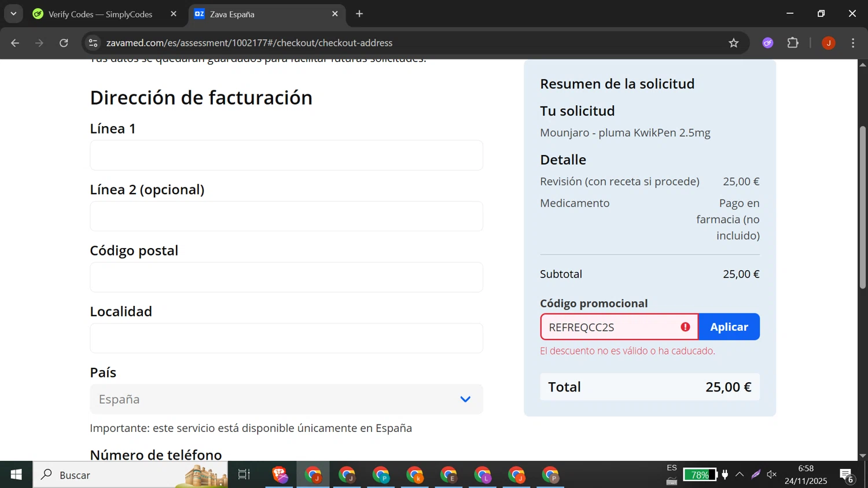Open the Extensions puzzle icon

(x=793, y=43)
